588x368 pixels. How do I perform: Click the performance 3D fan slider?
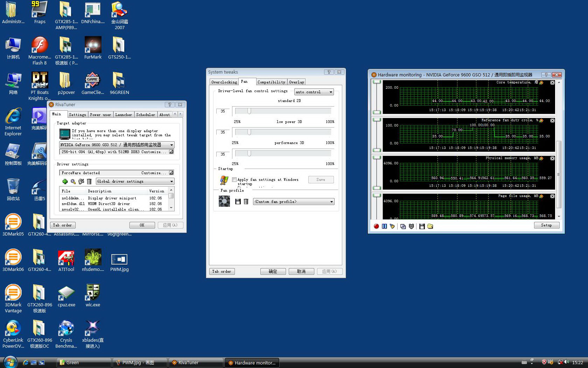pyautogui.click(x=283, y=154)
